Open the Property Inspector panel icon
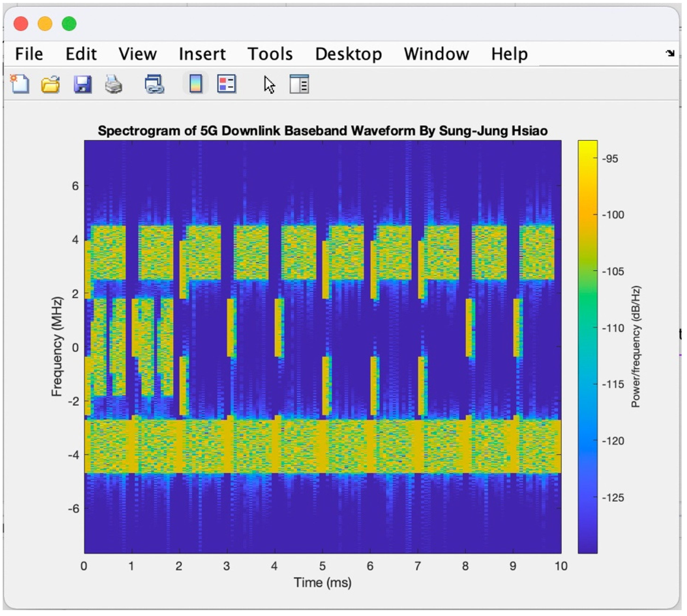Image resolution: width=687 pixels, height=616 pixels. [299, 84]
